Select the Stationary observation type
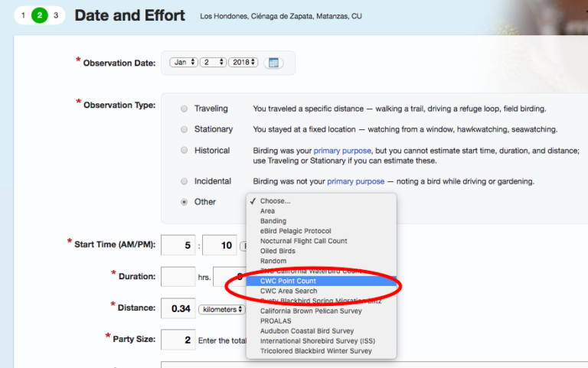The height and width of the screenshot is (368, 588). click(184, 129)
